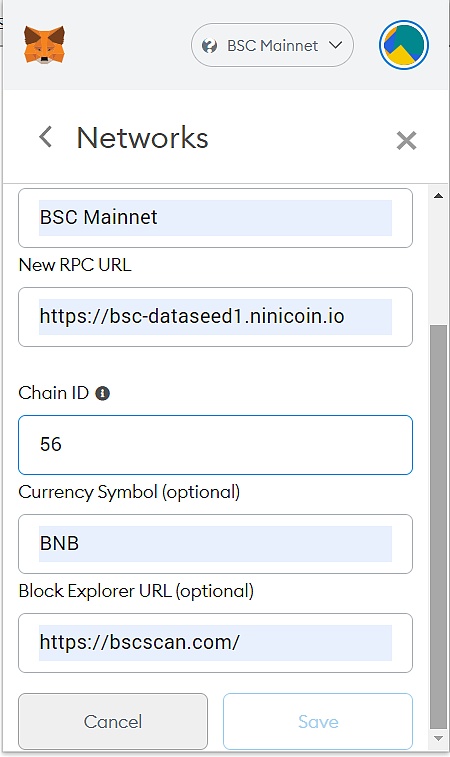The width and height of the screenshot is (450, 757).
Task: Open the account avatar menu
Action: 404,45
